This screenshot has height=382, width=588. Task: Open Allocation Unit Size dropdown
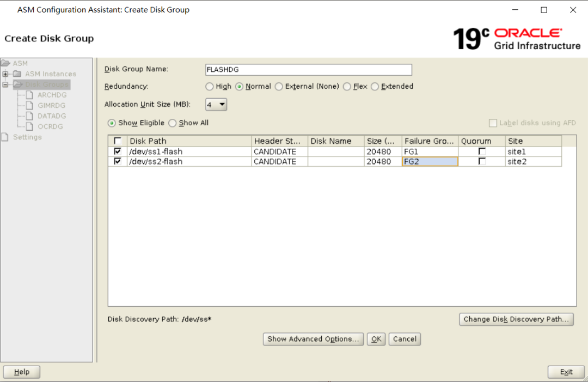point(216,104)
